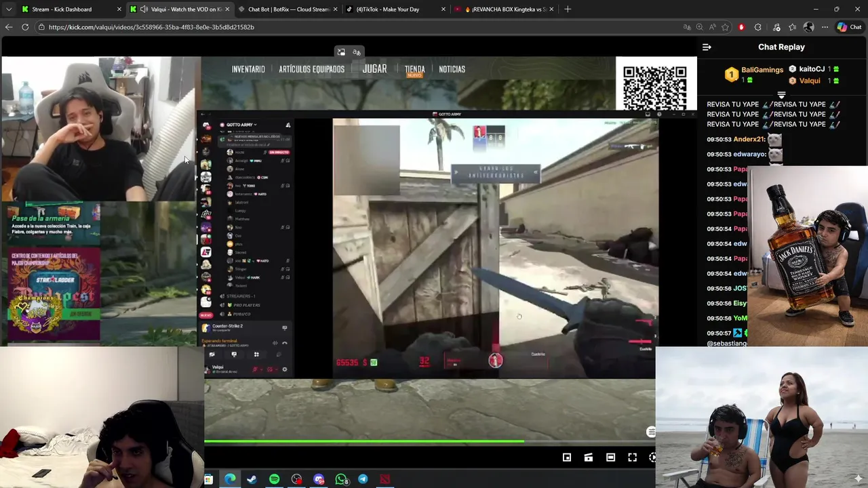The height and width of the screenshot is (488, 868).
Task: Open Valqui in the gift leaderboard
Action: click(810, 81)
